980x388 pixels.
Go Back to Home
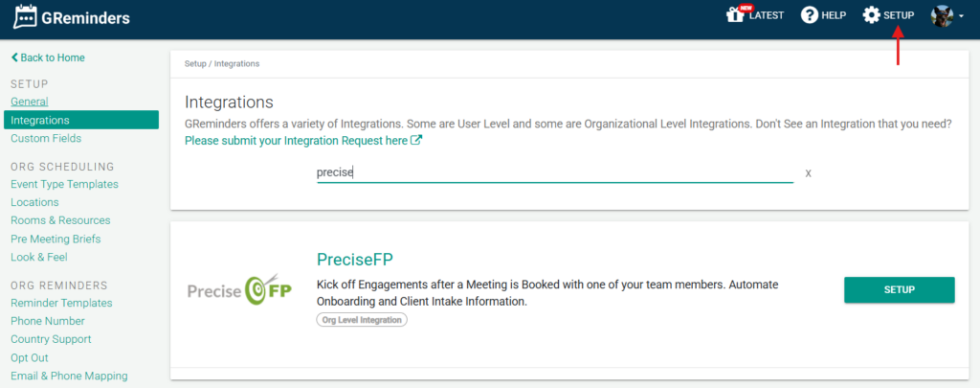(x=48, y=57)
